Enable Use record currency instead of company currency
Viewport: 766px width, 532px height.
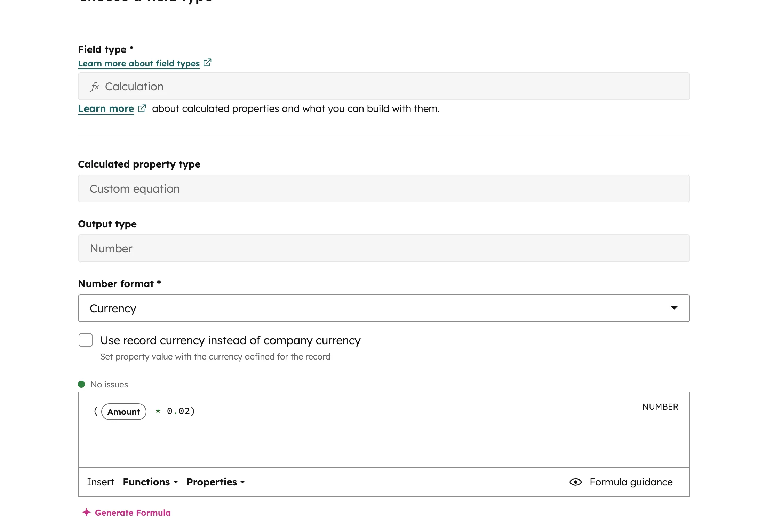tap(85, 340)
